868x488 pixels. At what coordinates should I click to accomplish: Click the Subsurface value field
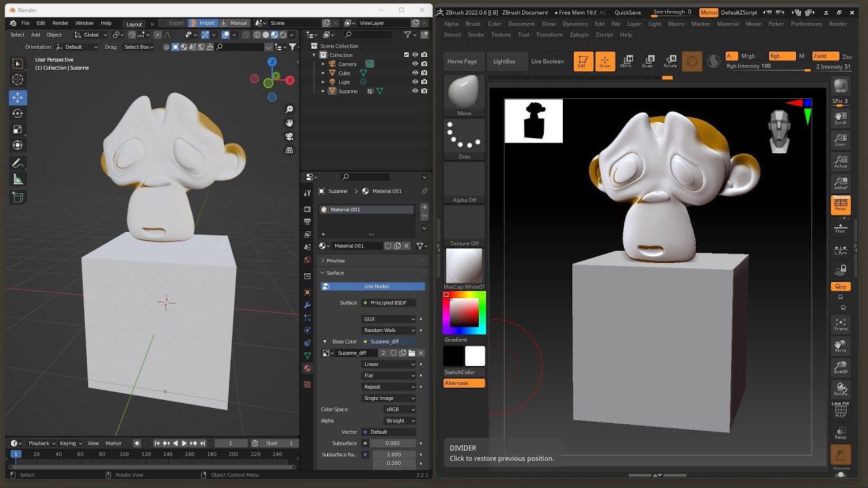point(393,443)
